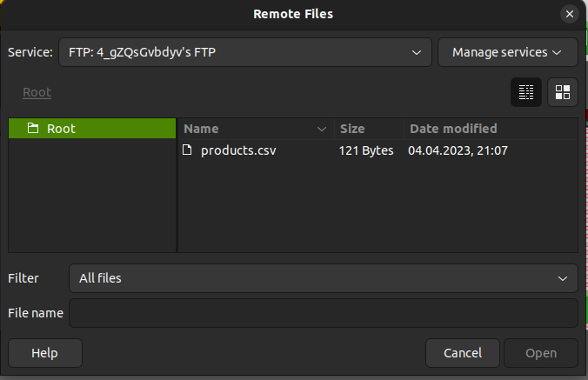Viewport: 588px width, 380px height.
Task: Select the Root tree item
Action: 92,129
